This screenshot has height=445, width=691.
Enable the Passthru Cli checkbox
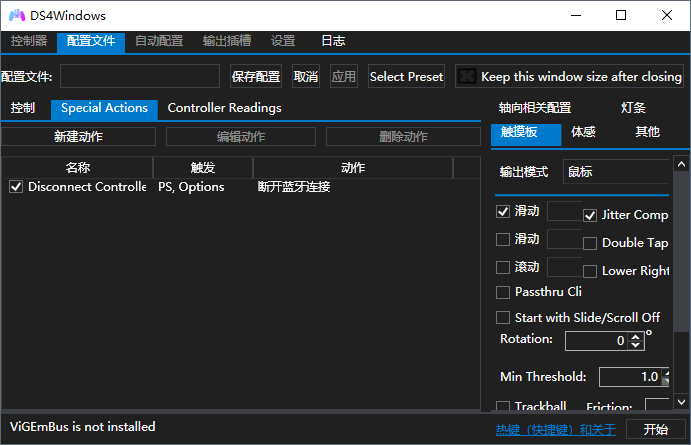(x=503, y=293)
